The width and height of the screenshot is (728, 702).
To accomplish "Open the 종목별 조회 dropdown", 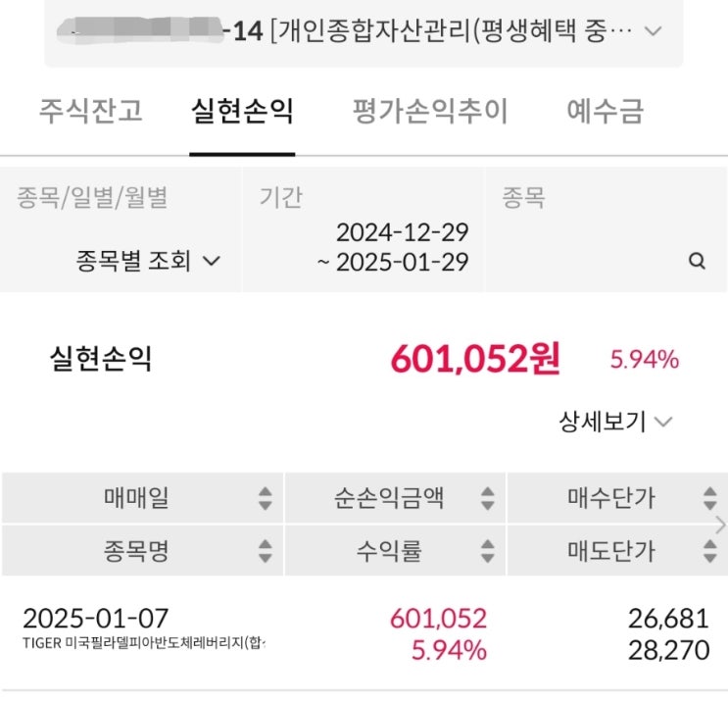I will (148, 262).
